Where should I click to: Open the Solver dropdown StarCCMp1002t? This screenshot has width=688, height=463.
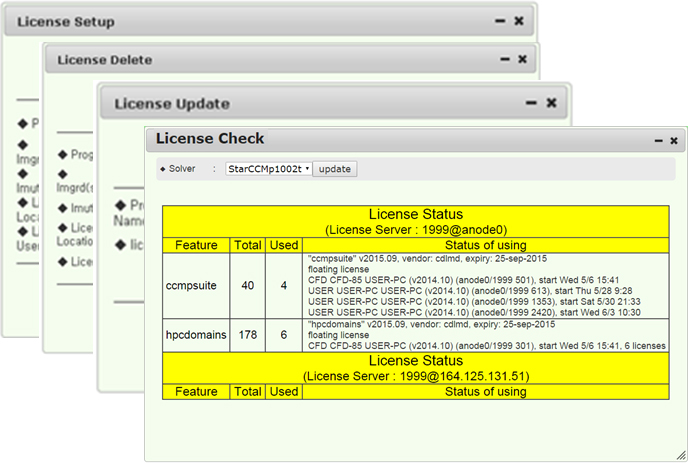[x=269, y=169]
